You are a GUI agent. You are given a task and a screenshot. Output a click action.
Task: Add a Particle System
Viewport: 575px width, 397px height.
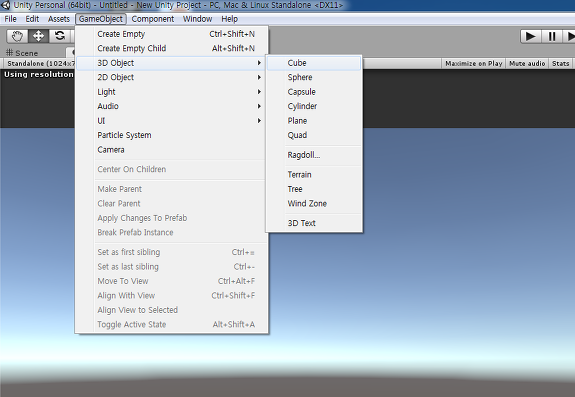click(171, 135)
